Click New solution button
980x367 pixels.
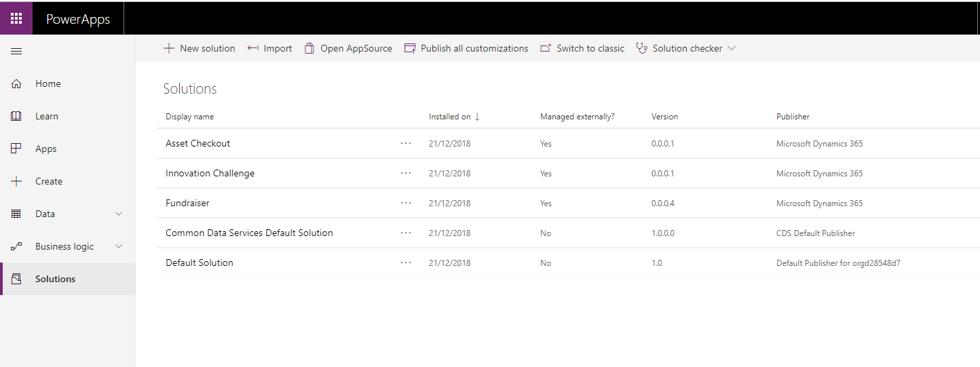(x=200, y=48)
